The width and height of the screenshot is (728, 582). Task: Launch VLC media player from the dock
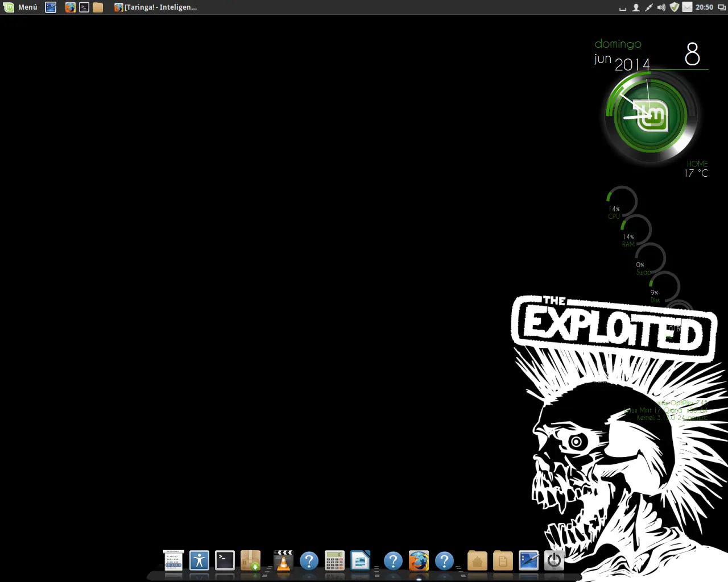click(283, 562)
